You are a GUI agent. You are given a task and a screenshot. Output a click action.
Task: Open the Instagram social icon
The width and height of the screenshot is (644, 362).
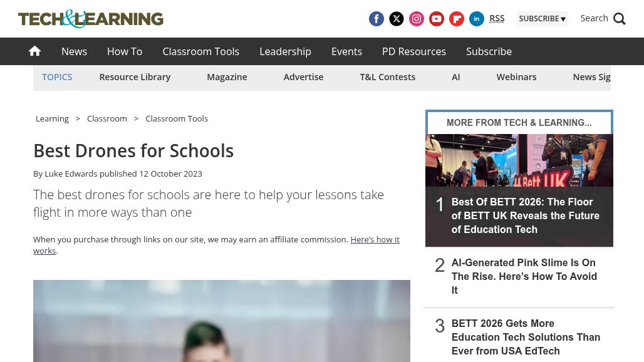[417, 19]
